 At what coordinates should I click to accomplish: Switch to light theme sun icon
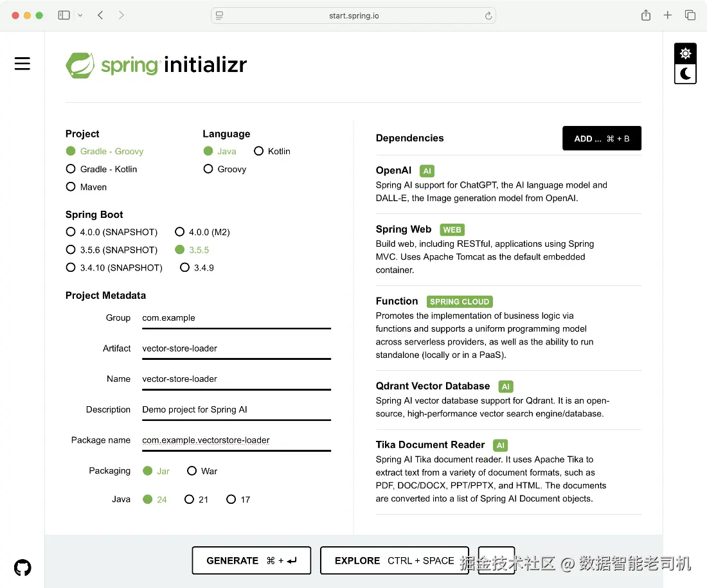(x=685, y=54)
